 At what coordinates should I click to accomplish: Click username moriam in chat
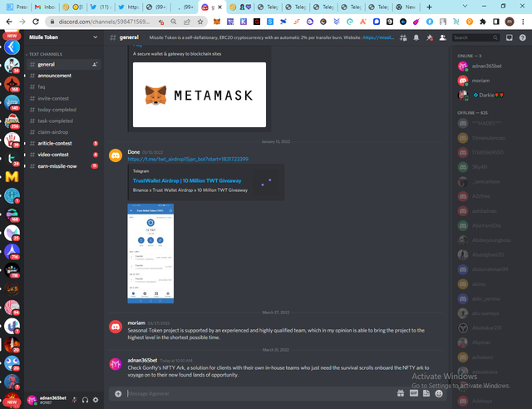click(136, 323)
